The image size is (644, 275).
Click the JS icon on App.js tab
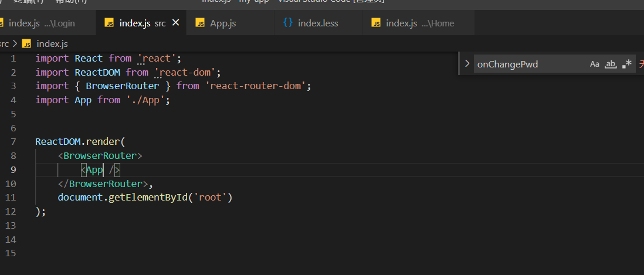coord(200,23)
